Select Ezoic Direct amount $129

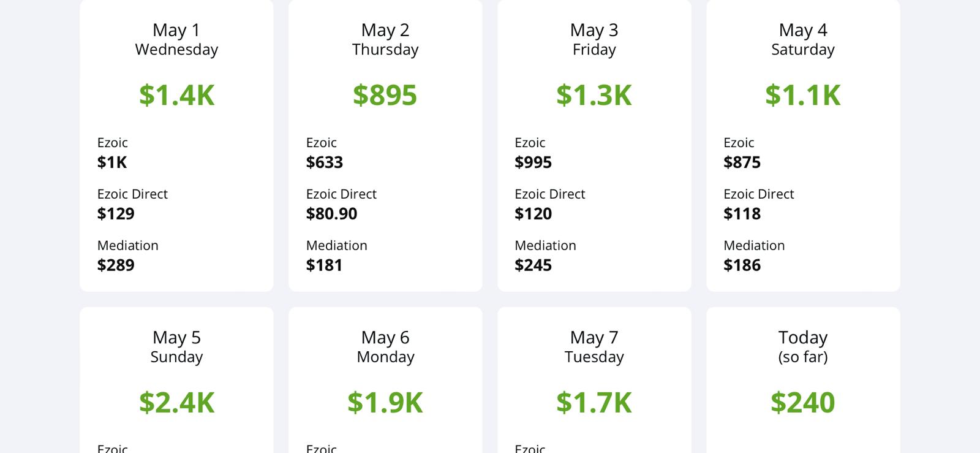pyautogui.click(x=116, y=214)
